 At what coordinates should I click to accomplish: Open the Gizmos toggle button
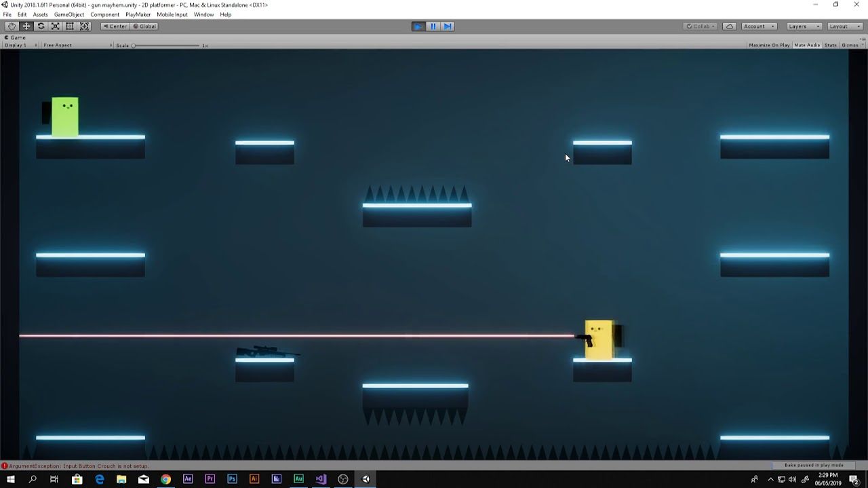tap(850, 45)
